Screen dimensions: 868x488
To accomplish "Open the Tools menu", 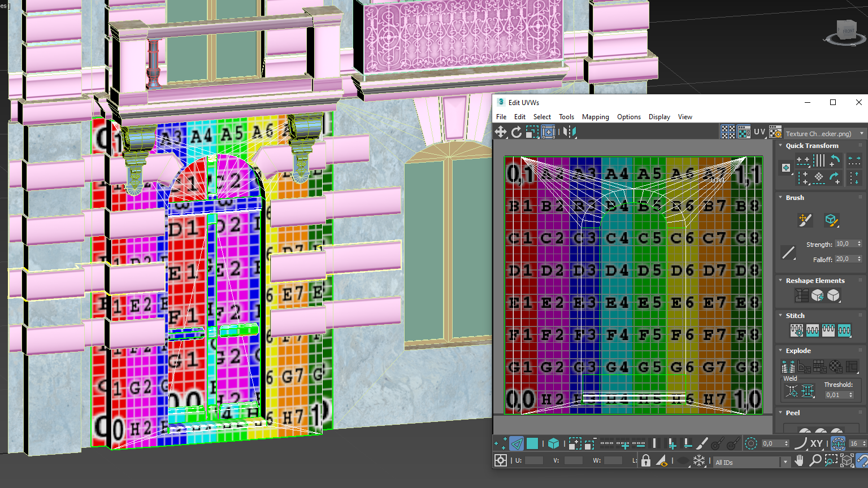I will (x=566, y=117).
